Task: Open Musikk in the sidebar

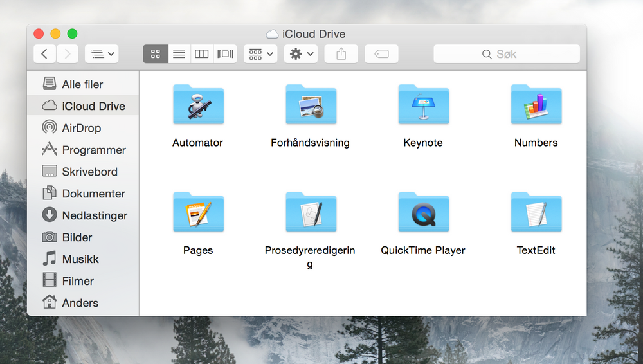Action: pos(83,259)
